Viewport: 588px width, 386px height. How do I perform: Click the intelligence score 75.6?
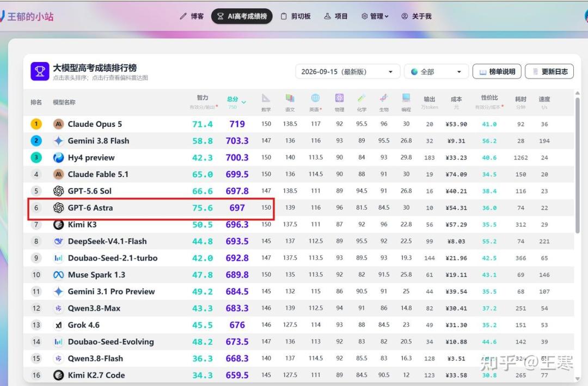pos(203,208)
